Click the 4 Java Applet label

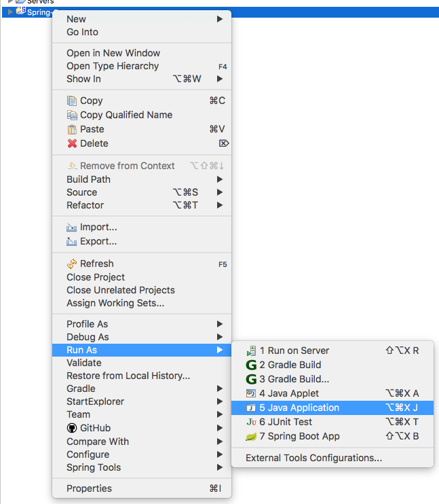click(x=289, y=393)
